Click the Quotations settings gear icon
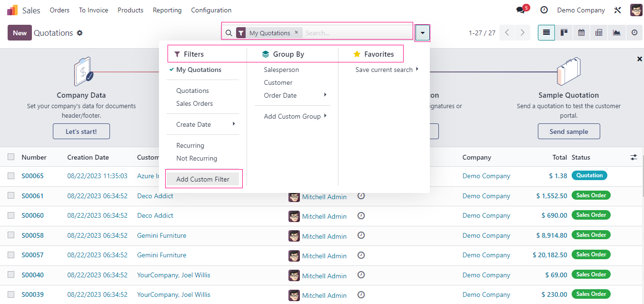644x304 pixels. [80, 33]
